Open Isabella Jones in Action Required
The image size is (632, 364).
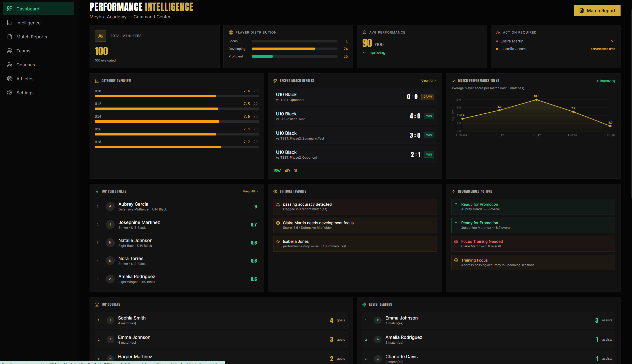tap(556, 49)
